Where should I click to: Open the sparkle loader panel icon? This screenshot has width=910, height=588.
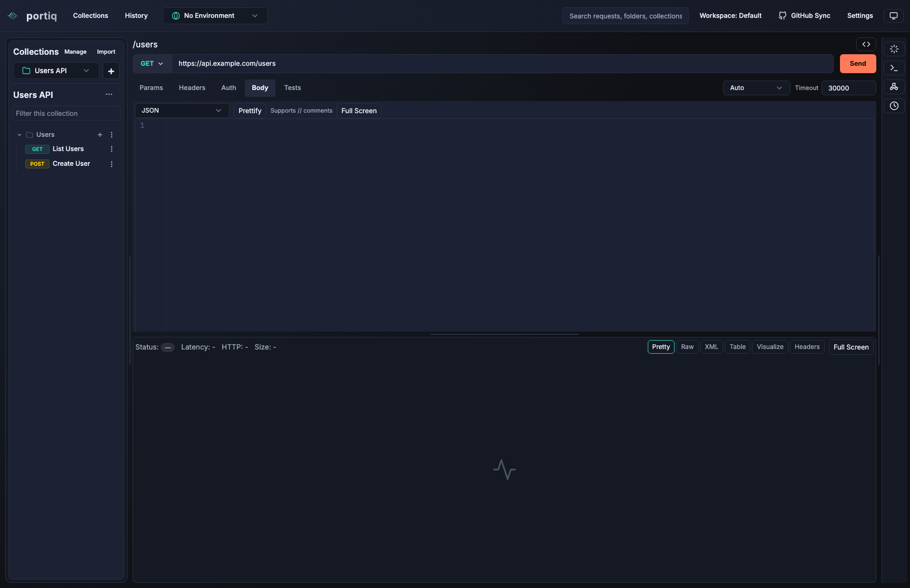[x=894, y=49]
